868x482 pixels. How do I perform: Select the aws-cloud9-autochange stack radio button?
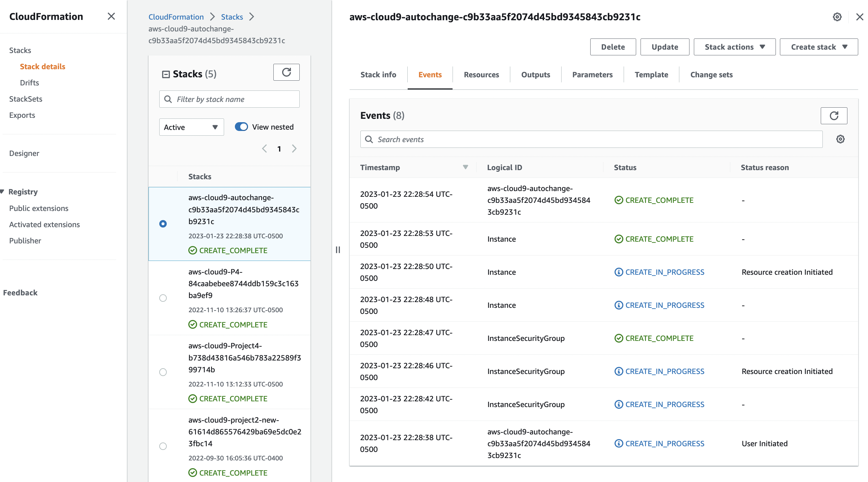tap(163, 224)
